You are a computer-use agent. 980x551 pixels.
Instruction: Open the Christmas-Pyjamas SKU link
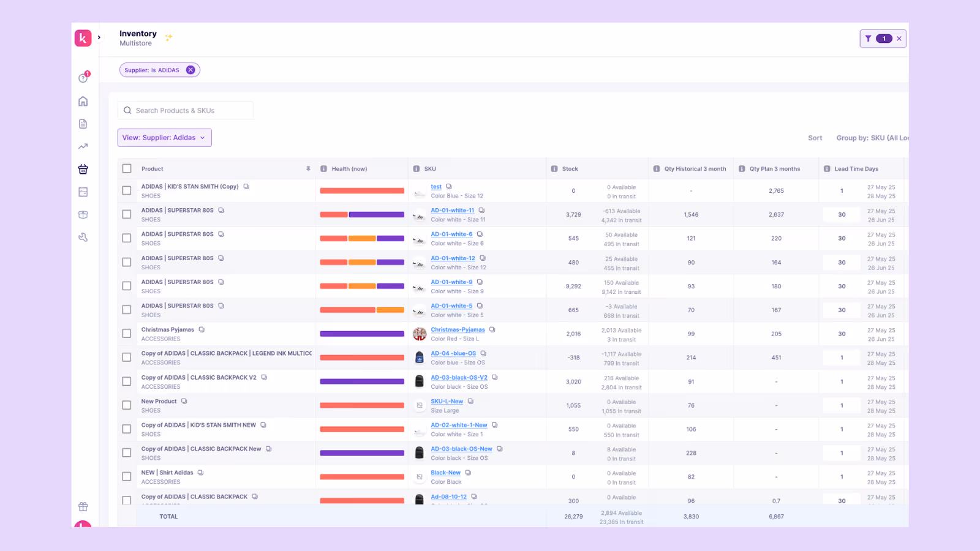458,330
